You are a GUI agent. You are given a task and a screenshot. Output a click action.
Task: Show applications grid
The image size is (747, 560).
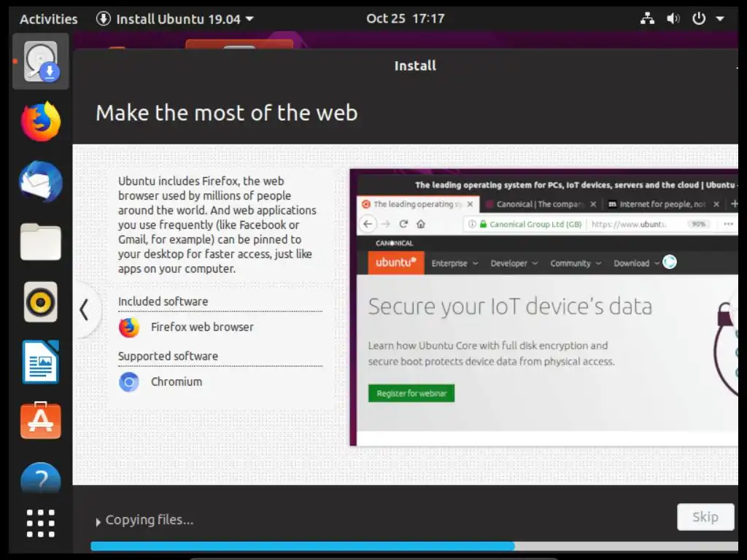(x=41, y=524)
